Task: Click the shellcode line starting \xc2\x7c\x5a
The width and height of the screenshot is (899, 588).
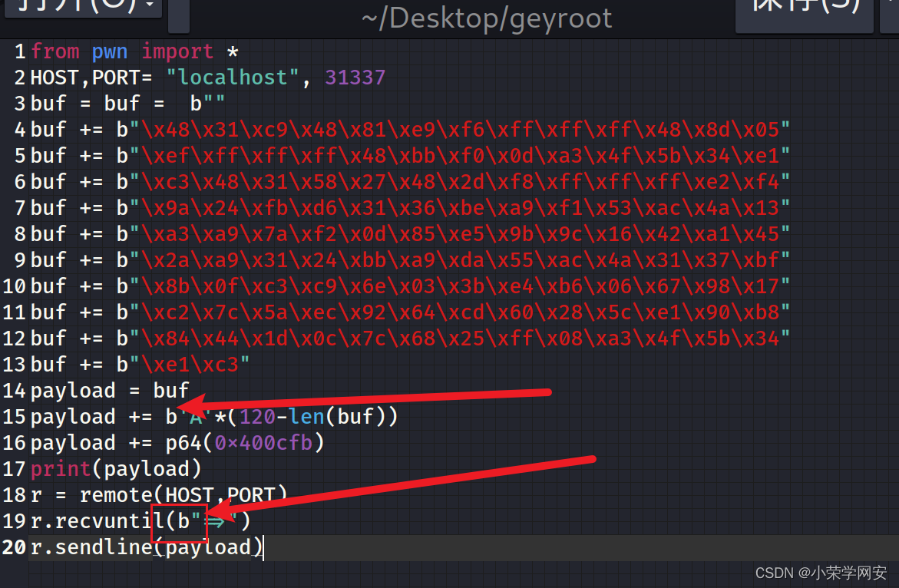Action: point(411,312)
